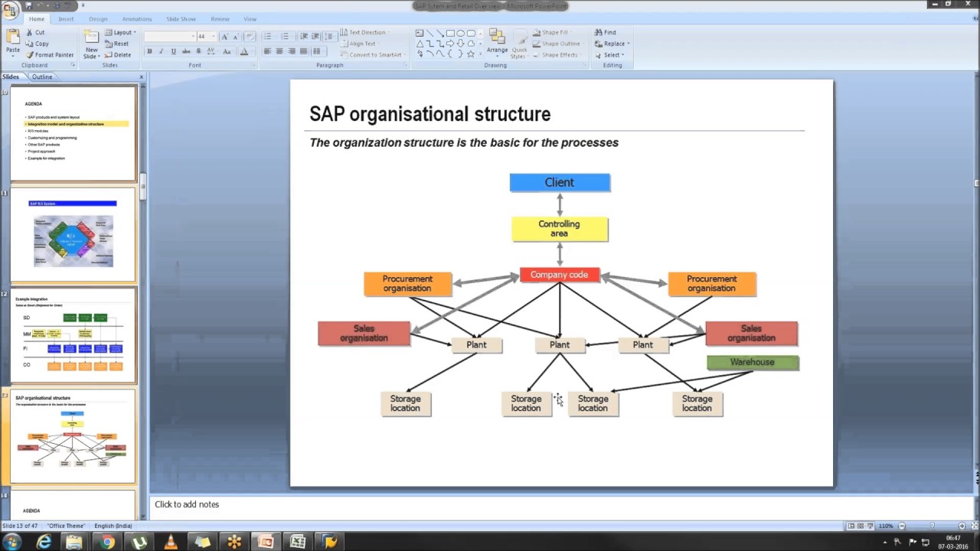Open the Design ribbon tab
980x551 pixels.
[98, 19]
